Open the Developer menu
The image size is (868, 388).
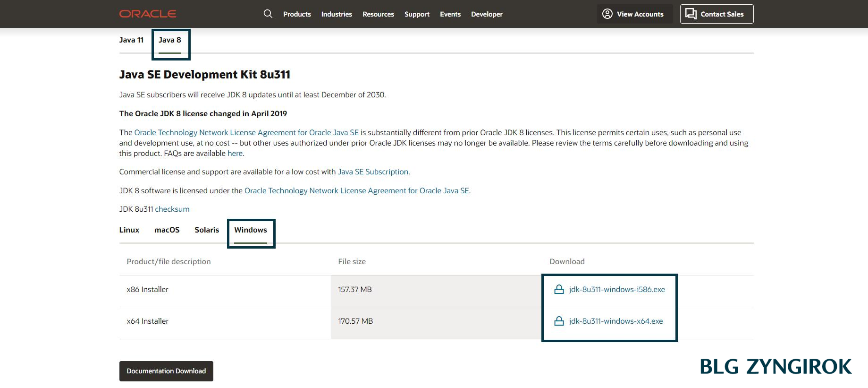tap(487, 14)
